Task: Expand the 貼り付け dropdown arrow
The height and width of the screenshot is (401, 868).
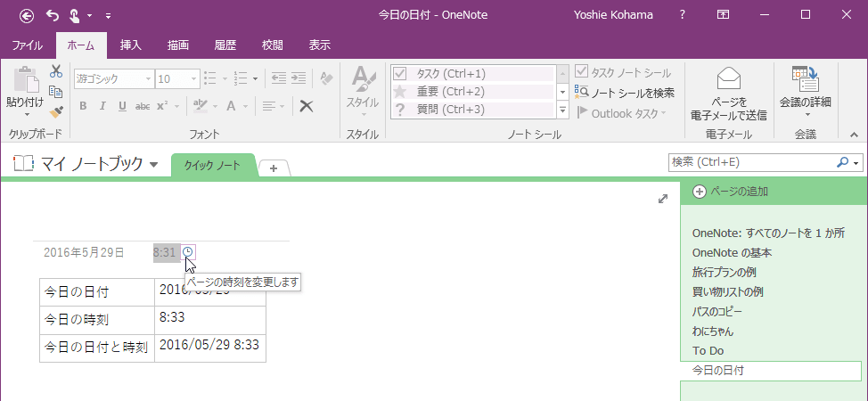Action: (x=27, y=115)
